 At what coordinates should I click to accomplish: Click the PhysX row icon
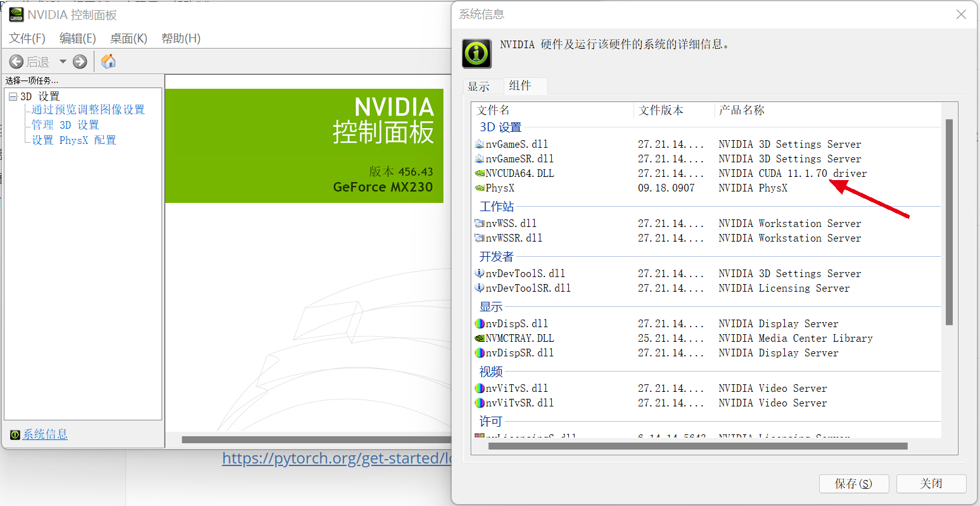(x=480, y=188)
